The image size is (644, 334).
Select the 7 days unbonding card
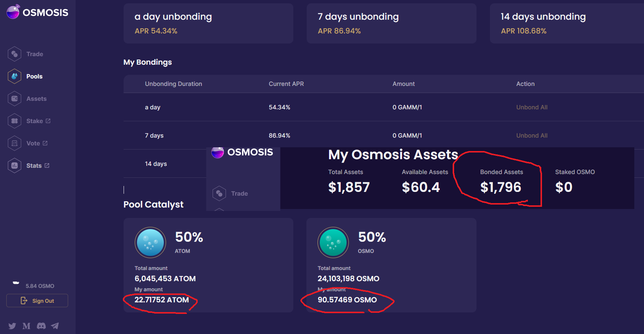point(392,23)
